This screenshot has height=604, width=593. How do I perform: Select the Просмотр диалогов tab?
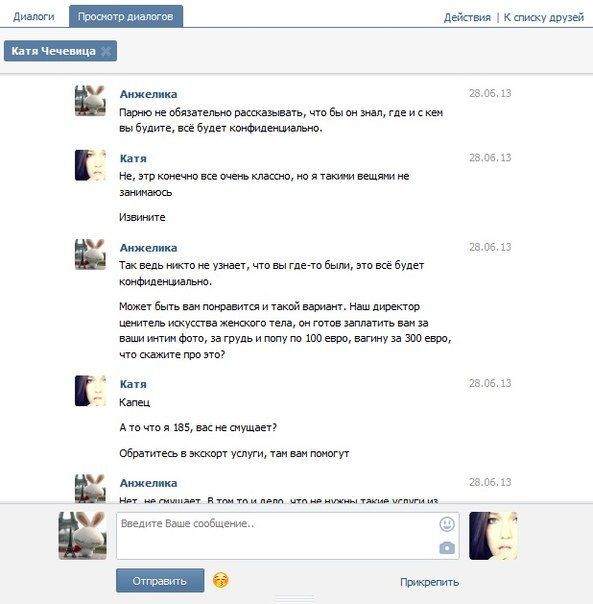[126, 17]
